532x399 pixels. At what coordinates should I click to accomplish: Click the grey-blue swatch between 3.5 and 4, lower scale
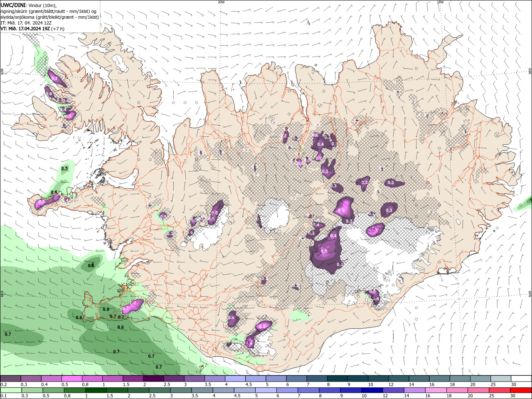(x=202, y=390)
